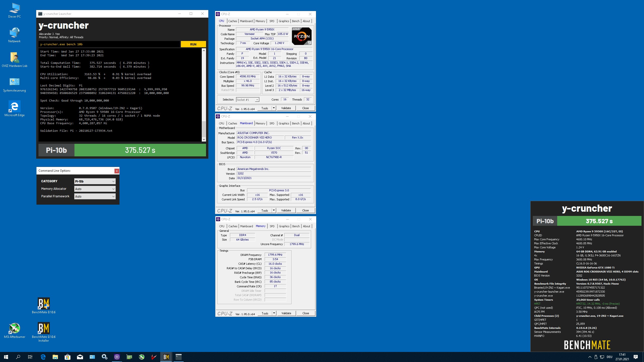Open Windows Start menu

click(x=6, y=357)
